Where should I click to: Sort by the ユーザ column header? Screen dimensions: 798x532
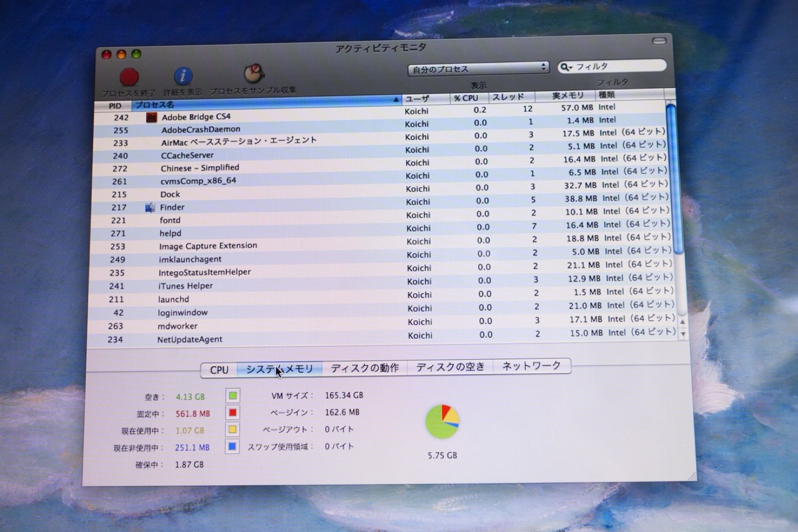426,99
